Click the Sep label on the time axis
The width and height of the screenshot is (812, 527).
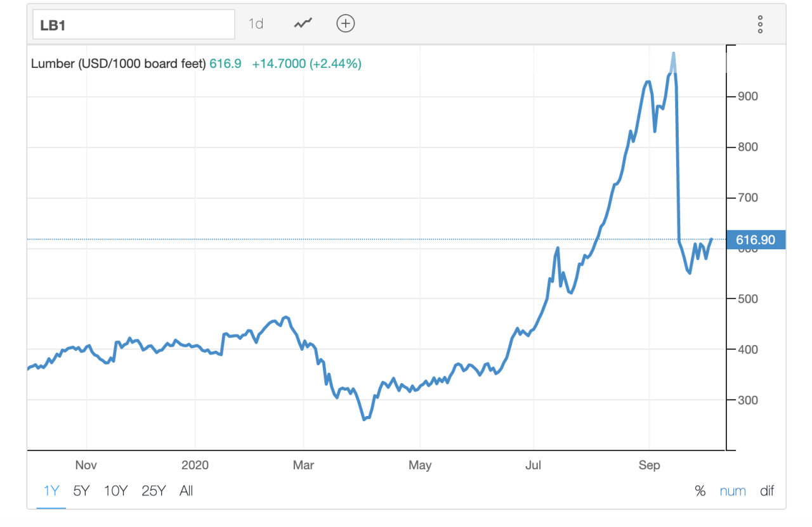(650, 465)
